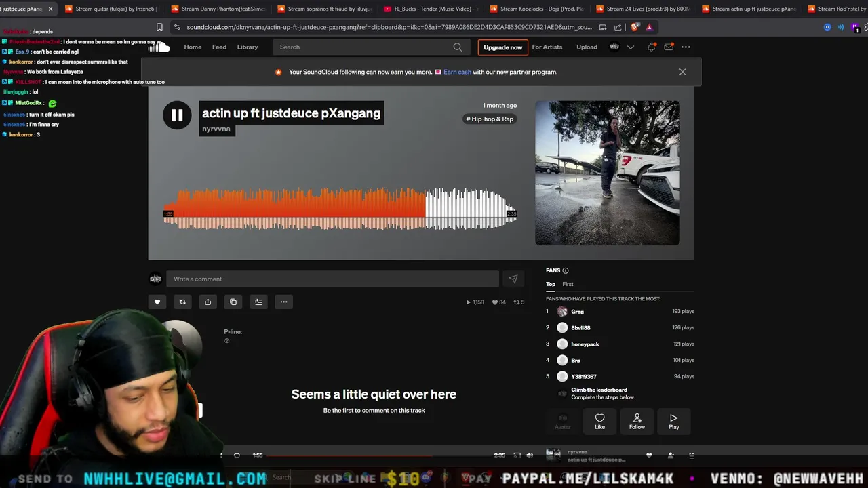Viewport: 868px width, 488px height.
Task: Click the search magnifier icon
Action: [458, 47]
